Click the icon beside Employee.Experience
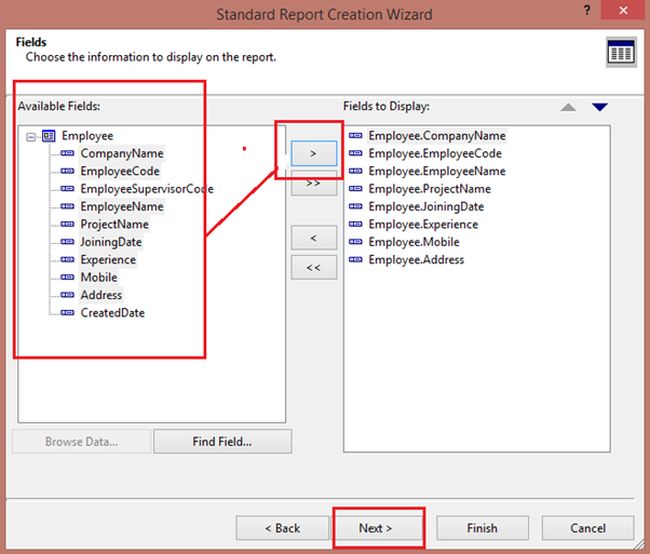Screen dimensions: 650x554 coord(355,224)
